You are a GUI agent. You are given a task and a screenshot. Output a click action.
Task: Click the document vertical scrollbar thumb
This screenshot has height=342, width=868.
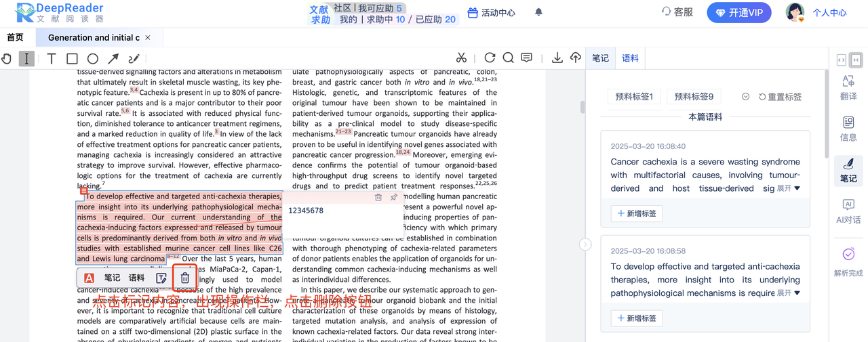(x=583, y=106)
